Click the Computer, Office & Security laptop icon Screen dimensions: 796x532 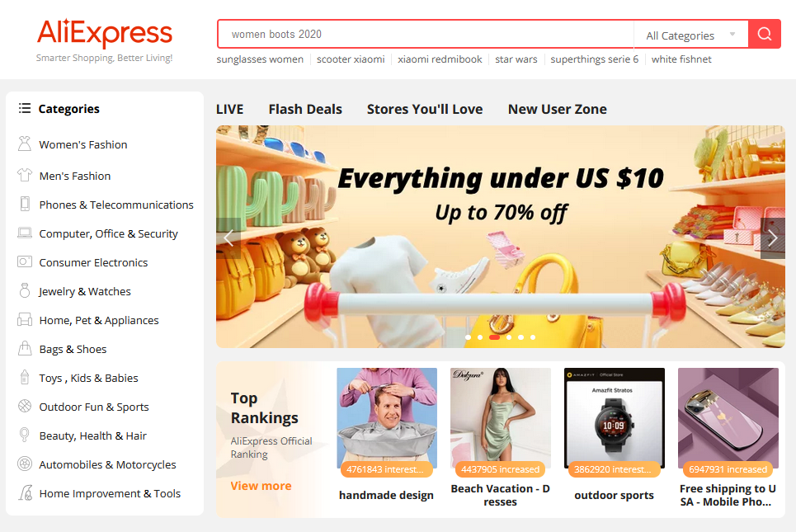[25, 233]
